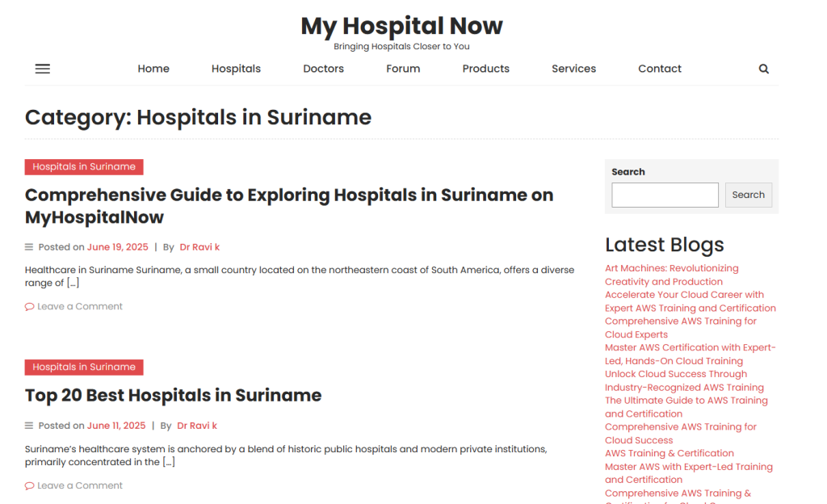Click the June 19, 2025 post date
Image resolution: width=827 pixels, height=504 pixels.
coord(118,247)
